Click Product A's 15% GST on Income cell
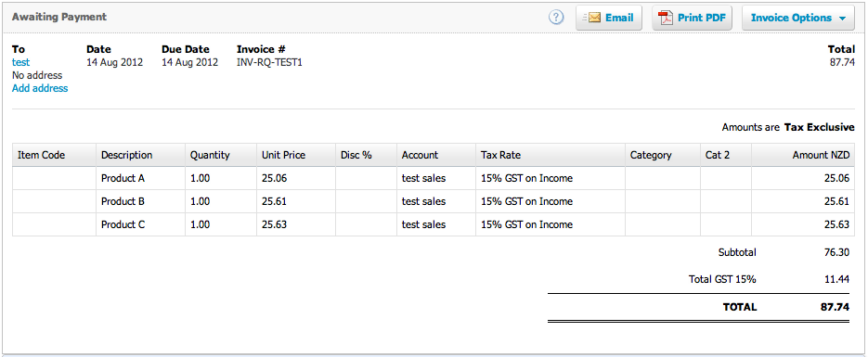 [551, 178]
